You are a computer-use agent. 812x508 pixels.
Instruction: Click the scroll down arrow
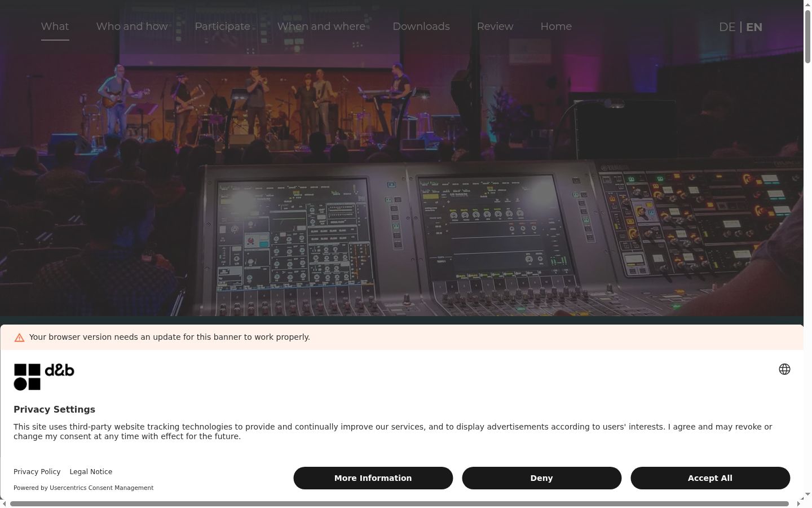tap(807, 494)
